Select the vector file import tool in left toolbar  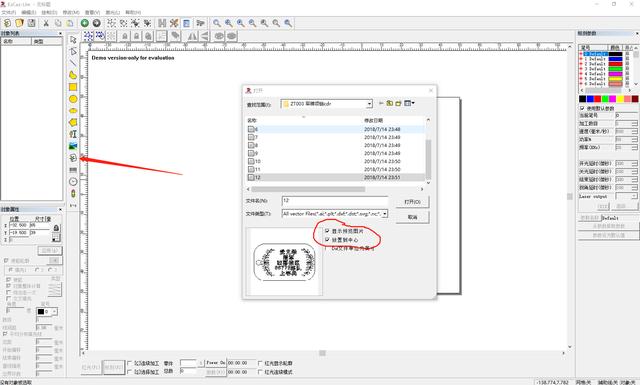click(73, 158)
